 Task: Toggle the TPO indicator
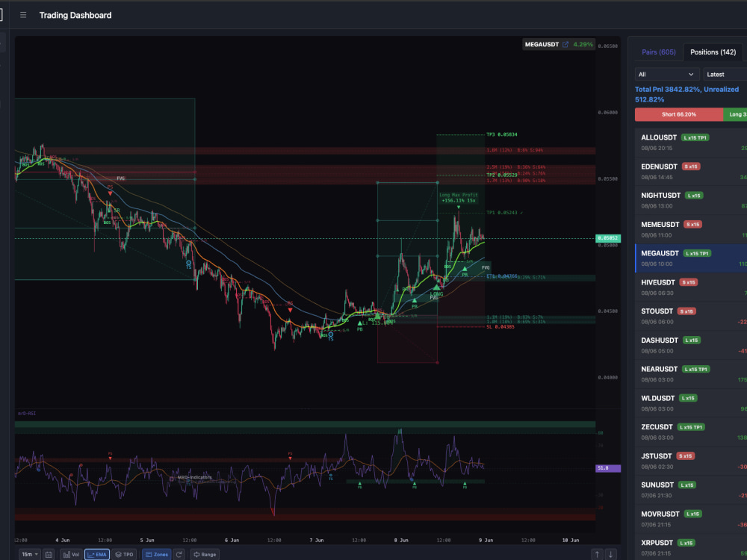124,554
